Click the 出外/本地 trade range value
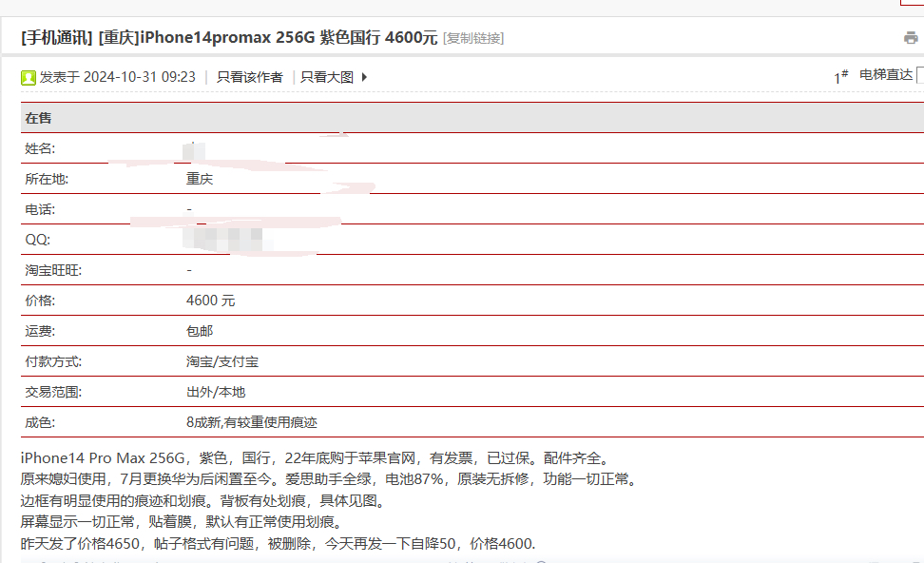 coord(216,392)
